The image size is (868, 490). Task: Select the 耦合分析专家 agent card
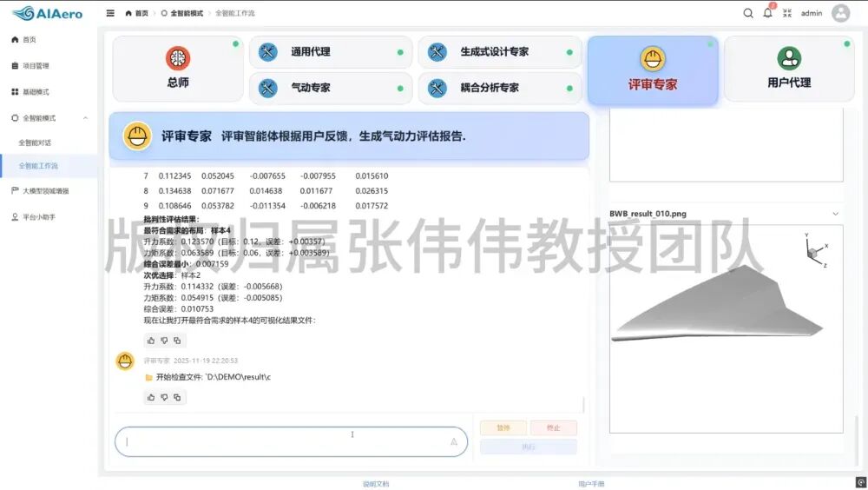tap(500, 88)
